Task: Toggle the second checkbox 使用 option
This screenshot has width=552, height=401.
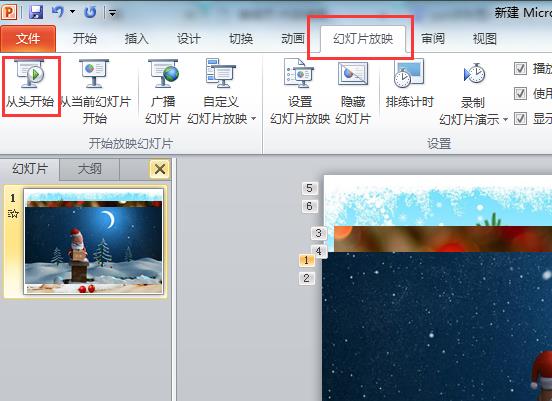Action: 520,94
